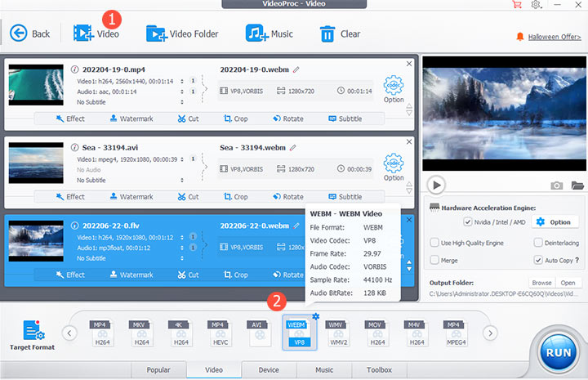Open Effect for 202204-19-0.mp4
This screenshot has width=588, height=380.
tap(70, 118)
